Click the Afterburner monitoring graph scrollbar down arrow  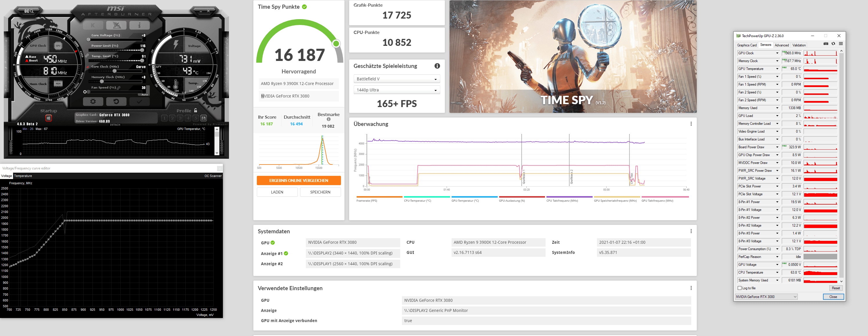click(217, 153)
